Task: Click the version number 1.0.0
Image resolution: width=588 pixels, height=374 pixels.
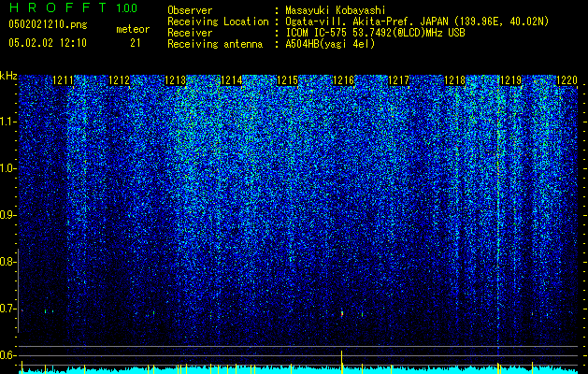Action: coord(127,8)
